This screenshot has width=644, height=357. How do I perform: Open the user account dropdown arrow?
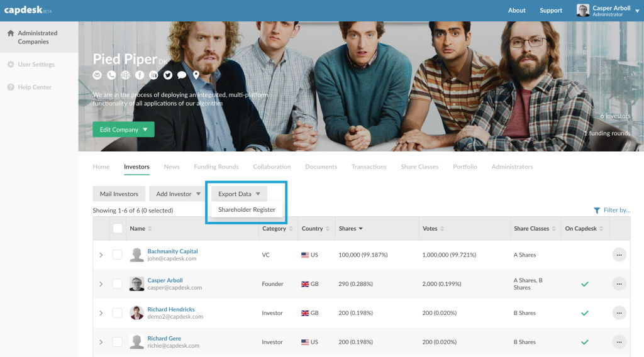click(x=637, y=11)
